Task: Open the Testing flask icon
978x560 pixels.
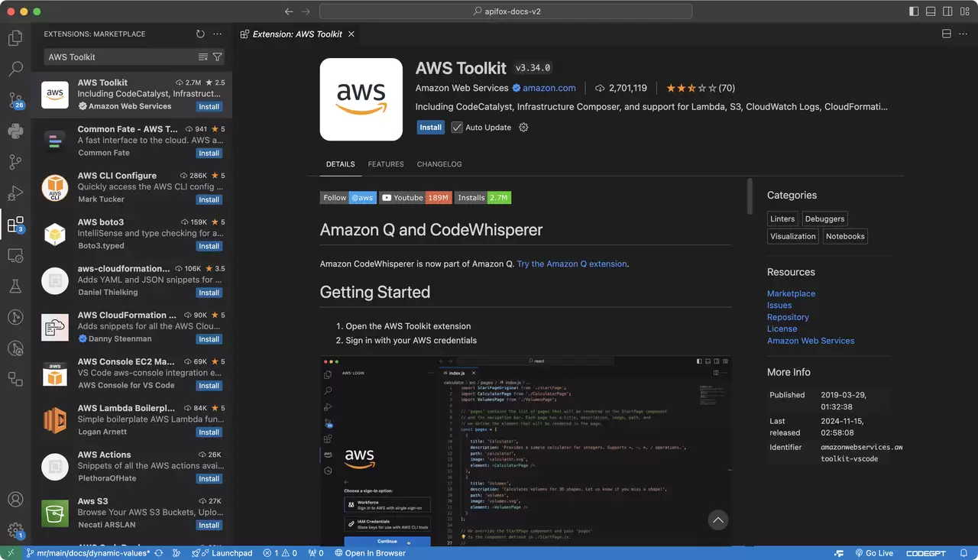Action: tap(15, 286)
